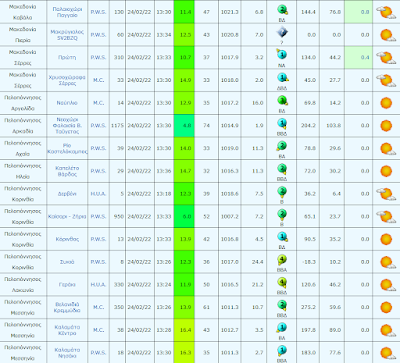Click the weather icon for Καλαμάτα Νησάκι
This screenshot has height=363, width=400.
point(387,353)
